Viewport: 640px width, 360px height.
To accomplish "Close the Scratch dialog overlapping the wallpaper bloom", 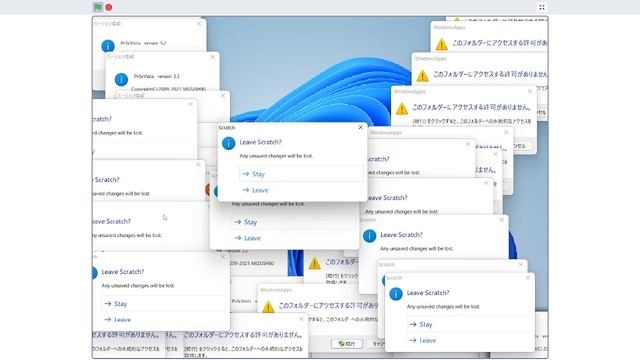I will click(x=360, y=127).
